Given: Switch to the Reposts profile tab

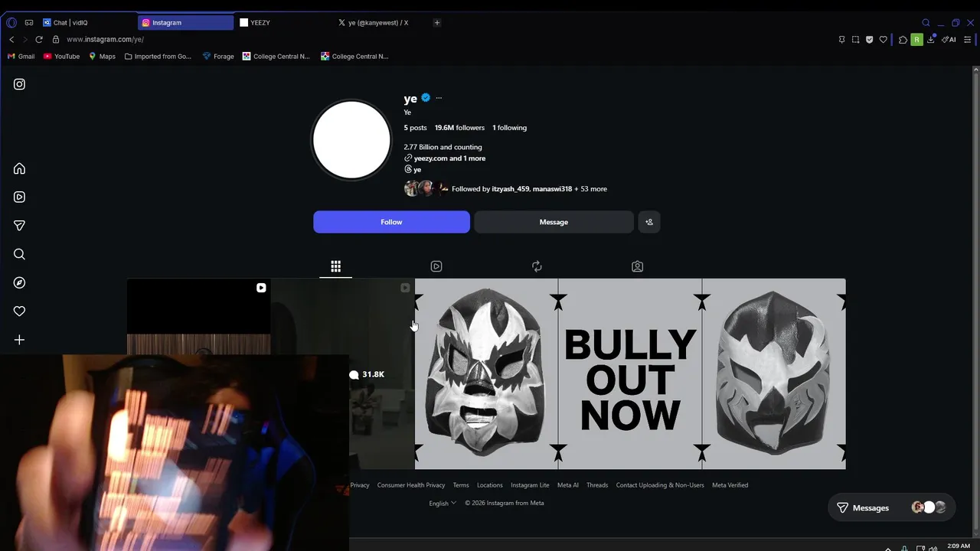Looking at the screenshot, I should [x=537, y=266].
